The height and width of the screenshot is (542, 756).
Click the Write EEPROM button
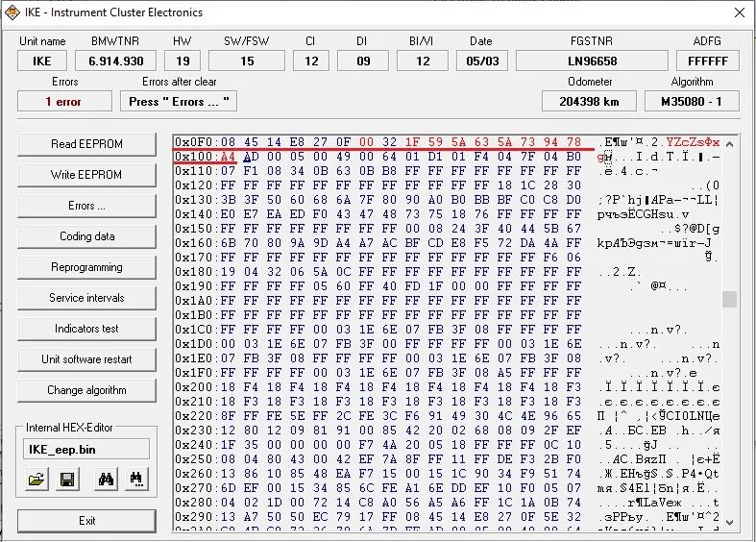[x=86, y=175]
